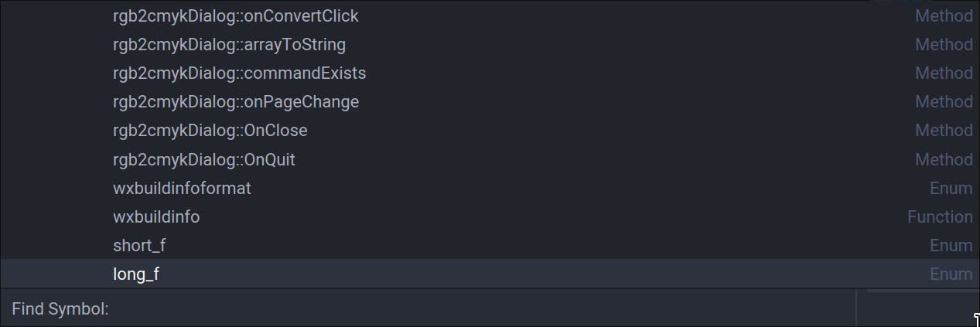Image resolution: width=980 pixels, height=327 pixels.
Task: Pick the rgb2cmykDialog::onPageChange entry
Action: pos(235,101)
